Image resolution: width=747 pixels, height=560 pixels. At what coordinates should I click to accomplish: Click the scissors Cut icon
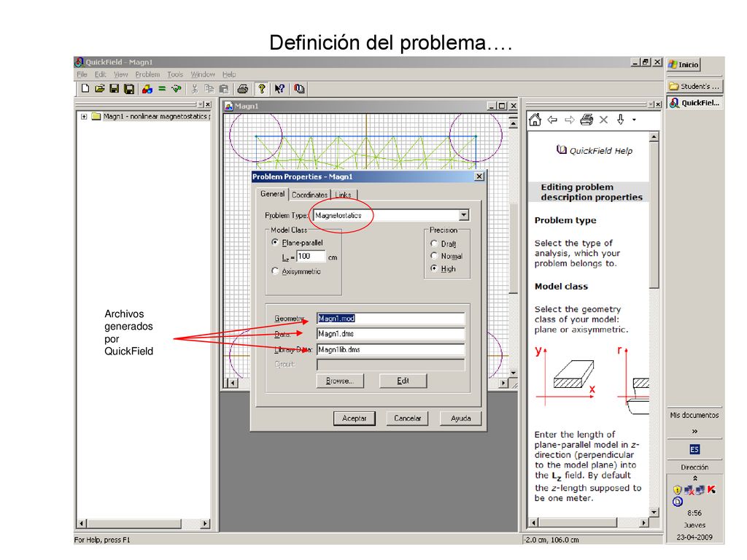pyautogui.click(x=194, y=88)
